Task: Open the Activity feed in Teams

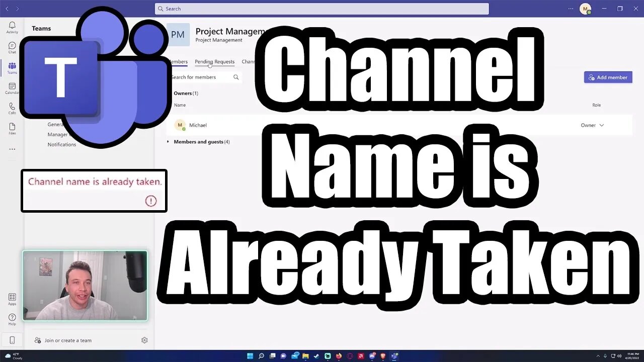Action: pos(12,25)
